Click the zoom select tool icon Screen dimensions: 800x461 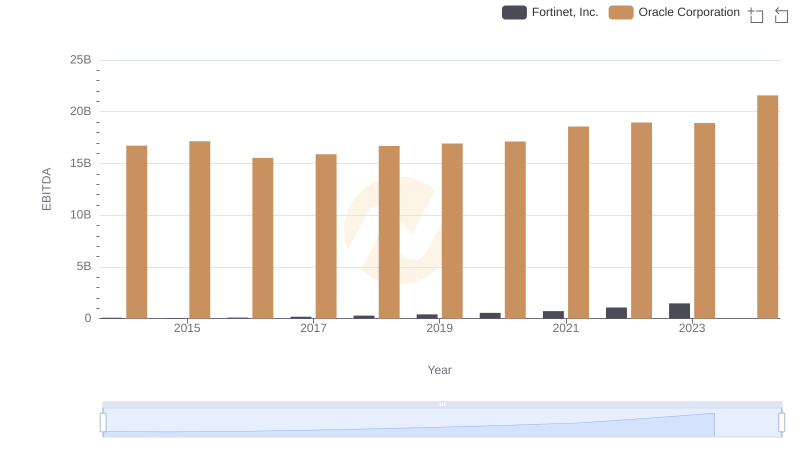[x=756, y=15]
